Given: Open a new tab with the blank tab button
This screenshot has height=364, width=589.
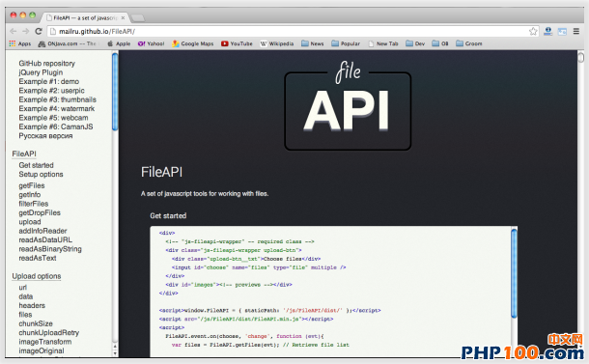Looking at the screenshot, I should coord(137,17).
